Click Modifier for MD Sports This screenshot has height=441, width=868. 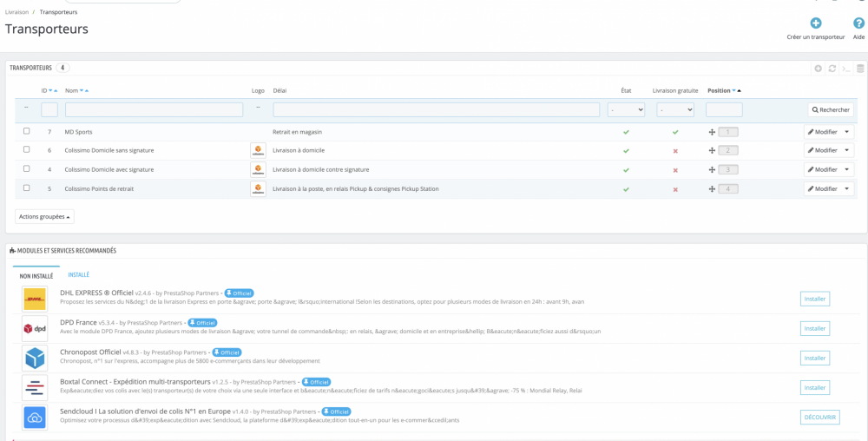823,132
